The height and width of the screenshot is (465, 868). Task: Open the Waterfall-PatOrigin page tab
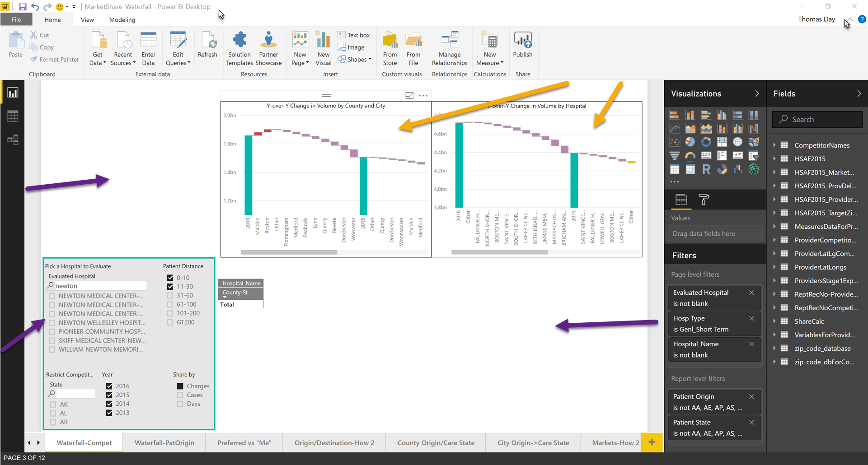point(164,443)
